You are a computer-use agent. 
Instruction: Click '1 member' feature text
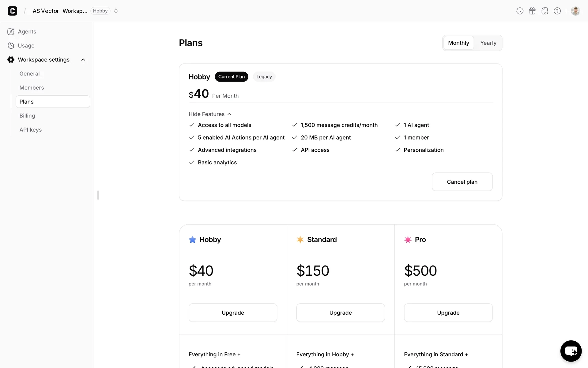416,138
